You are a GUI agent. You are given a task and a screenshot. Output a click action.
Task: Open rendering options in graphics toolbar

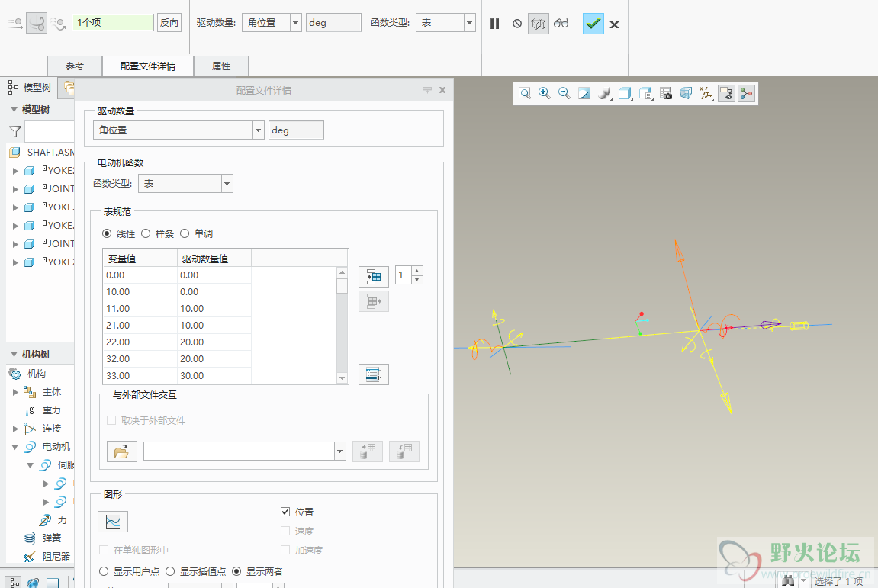605,94
